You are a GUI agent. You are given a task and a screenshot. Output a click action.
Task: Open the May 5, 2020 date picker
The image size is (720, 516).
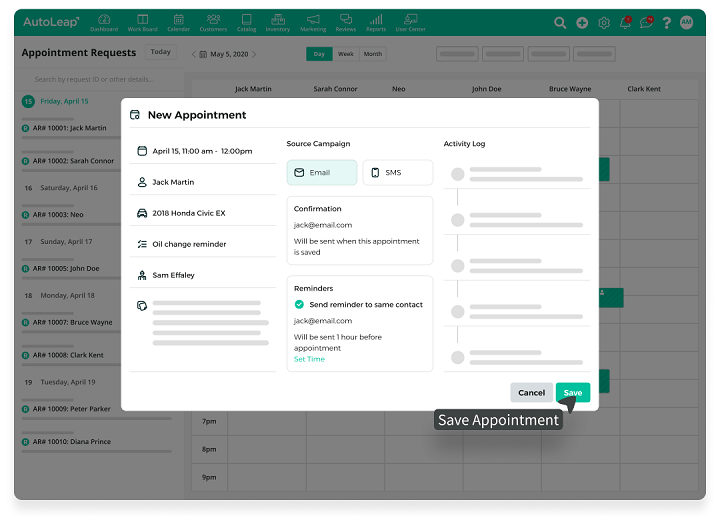tap(224, 55)
